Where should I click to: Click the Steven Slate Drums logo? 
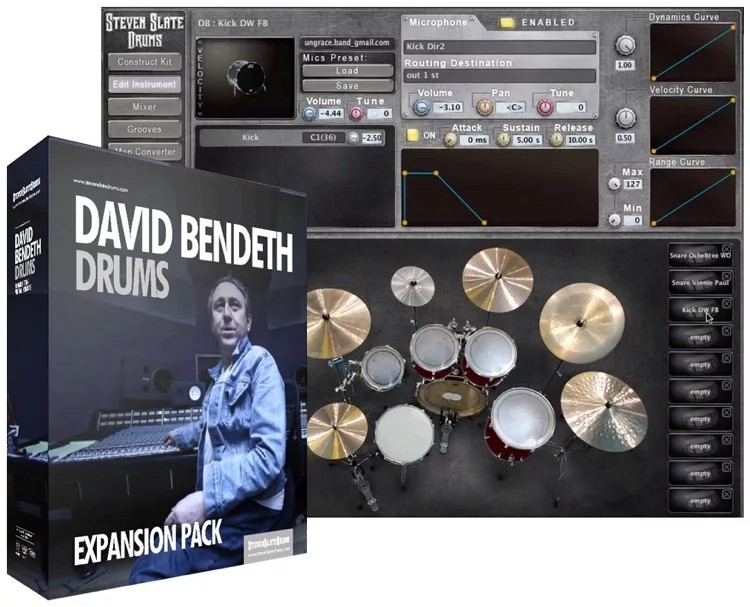coord(144,30)
